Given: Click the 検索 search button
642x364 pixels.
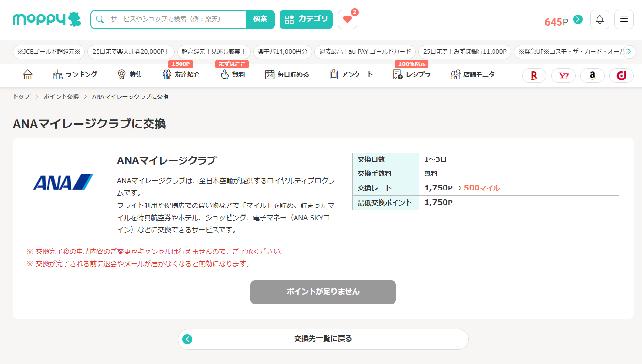Looking at the screenshot, I should coord(260,19).
